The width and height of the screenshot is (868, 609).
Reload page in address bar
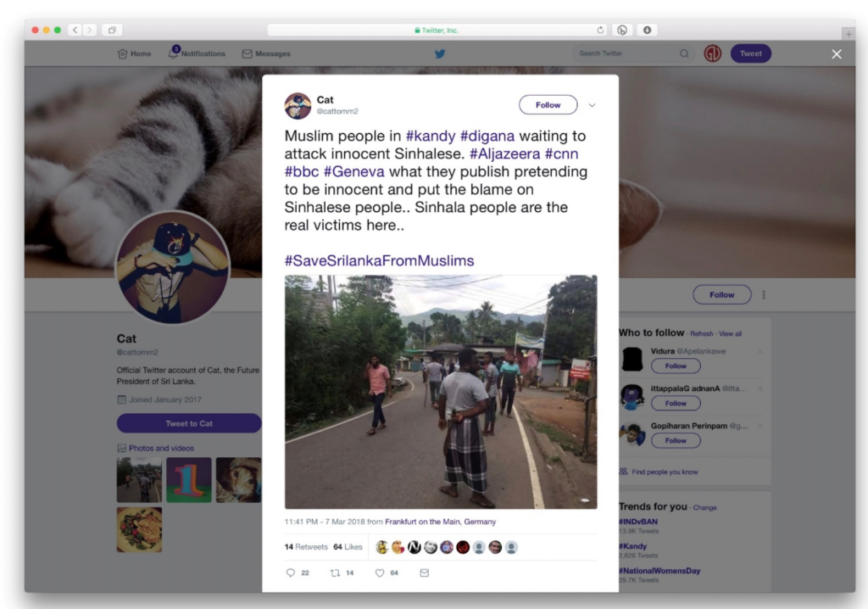[x=600, y=30]
